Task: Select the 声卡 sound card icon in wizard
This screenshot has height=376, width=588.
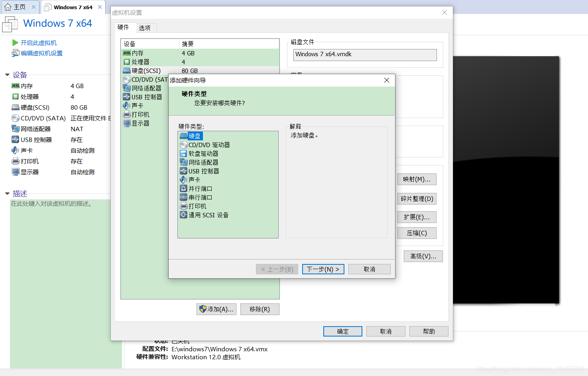Action: coord(183,180)
